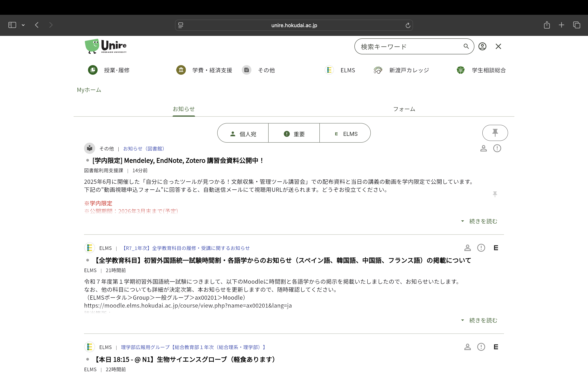This screenshot has width=588, height=382.
Task: Open the 授業・履修 menu item
Action: (117, 70)
